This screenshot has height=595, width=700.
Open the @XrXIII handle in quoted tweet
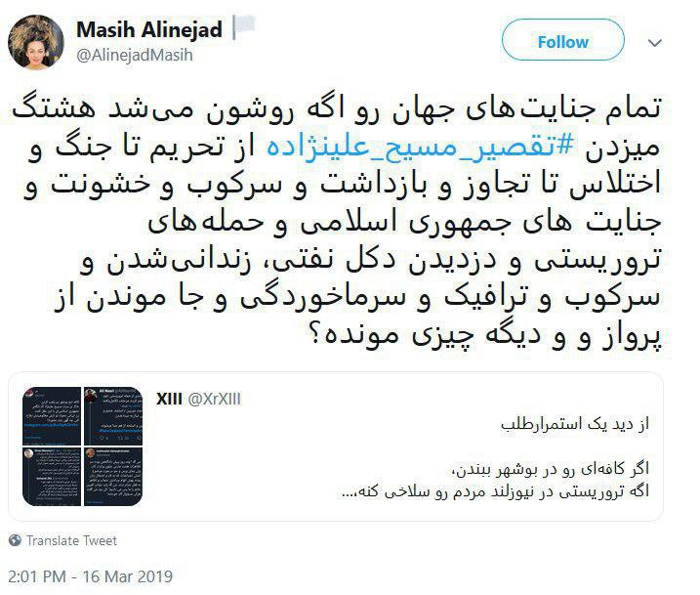click(214, 399)
